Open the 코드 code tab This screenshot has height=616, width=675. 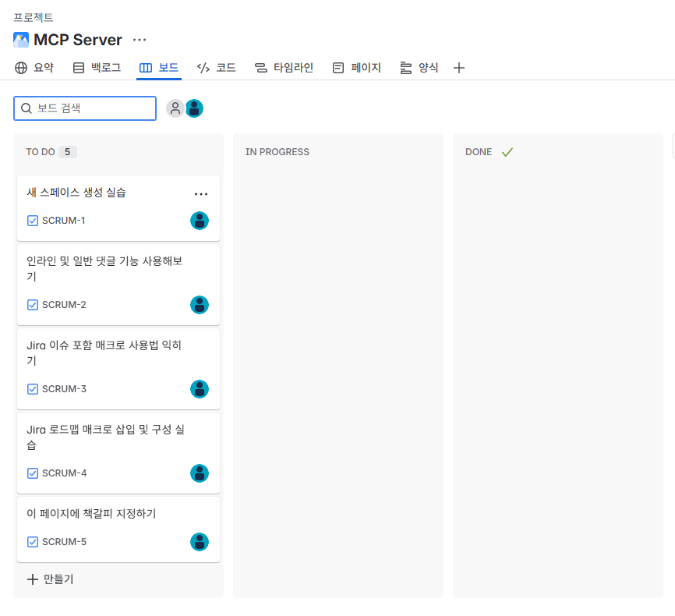click(216, 68)
